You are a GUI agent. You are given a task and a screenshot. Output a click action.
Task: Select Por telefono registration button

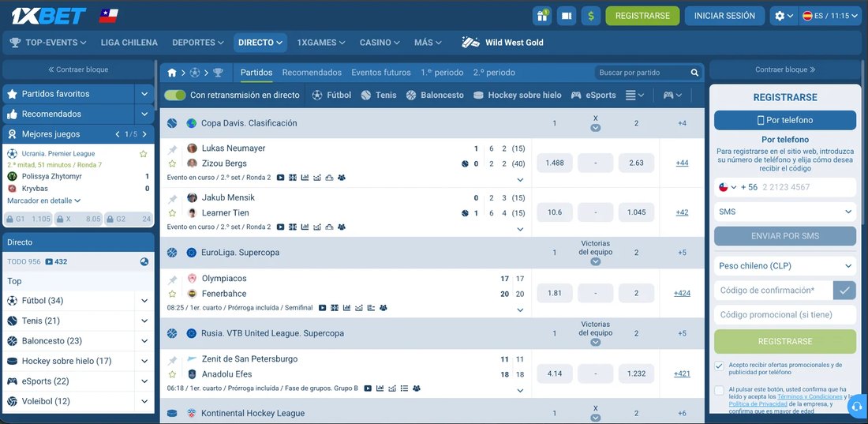785,120
